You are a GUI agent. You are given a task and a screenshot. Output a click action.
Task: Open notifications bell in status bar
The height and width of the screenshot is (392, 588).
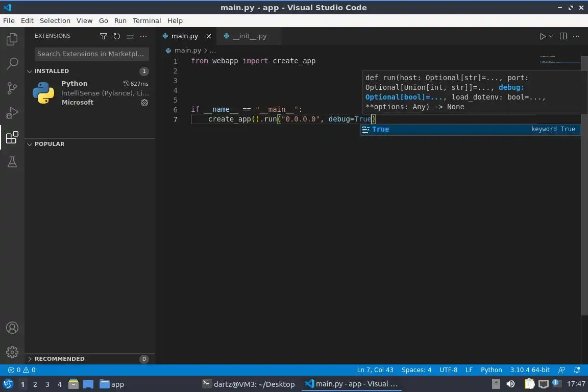point(577,370)
